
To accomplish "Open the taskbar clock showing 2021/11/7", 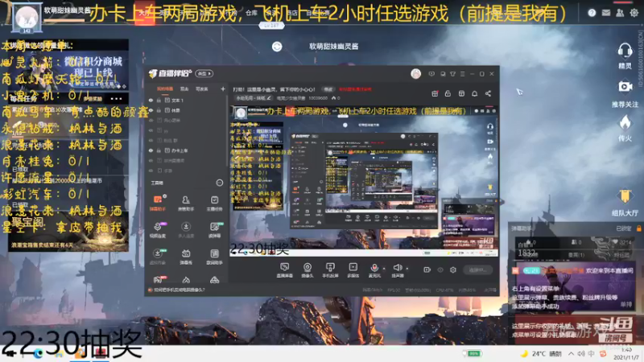I will (626, 354).
